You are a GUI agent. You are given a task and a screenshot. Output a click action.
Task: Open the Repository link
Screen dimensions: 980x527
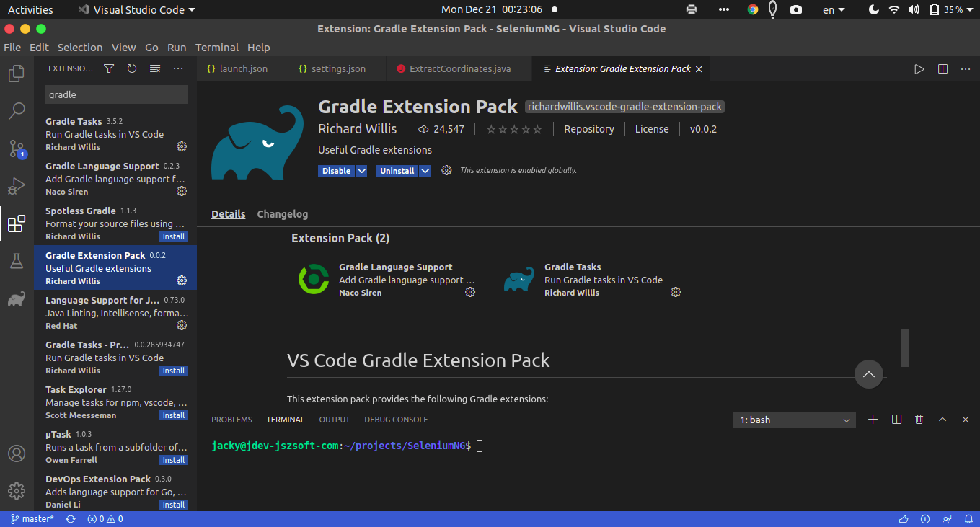589,129
